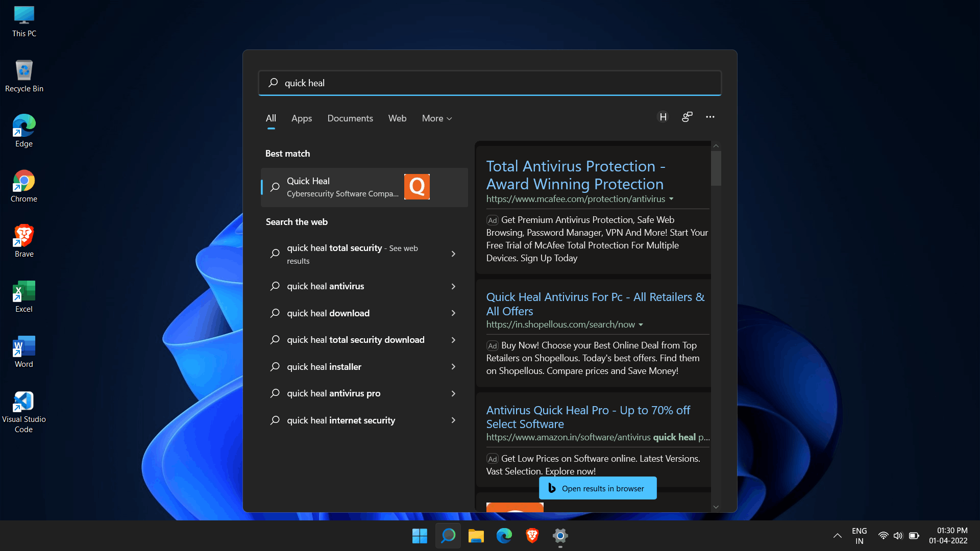Switch to the Documents tab
The height and width of the screenshot is (551, 980).
pos(350,118)
